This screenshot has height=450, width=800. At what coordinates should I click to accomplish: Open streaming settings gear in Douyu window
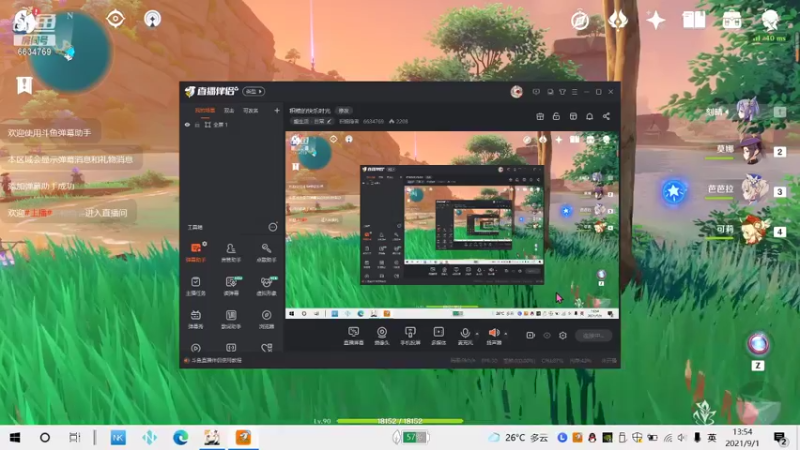563,336
